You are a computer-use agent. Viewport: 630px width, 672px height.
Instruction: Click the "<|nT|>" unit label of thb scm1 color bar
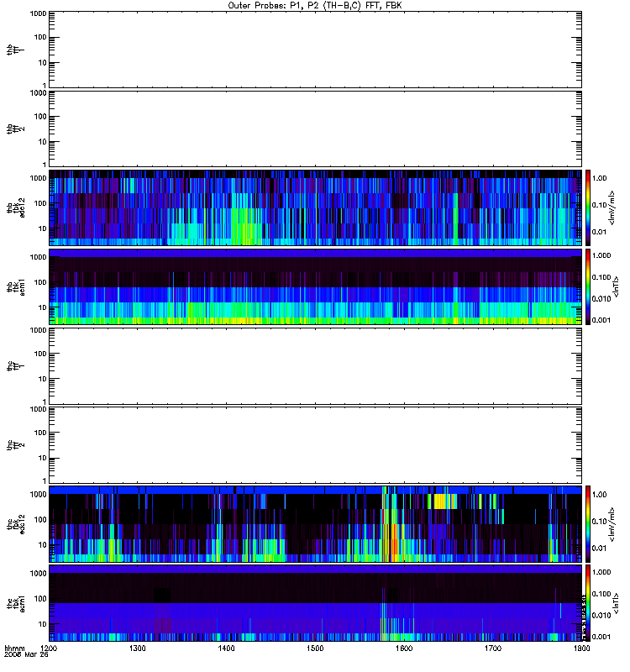coord(617,286)
